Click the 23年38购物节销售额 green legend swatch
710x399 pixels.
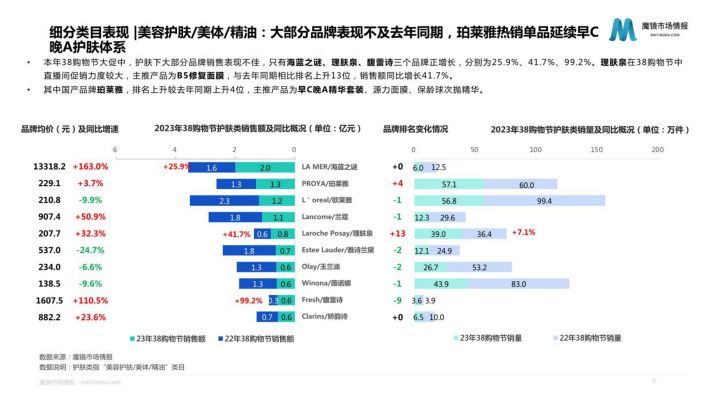132,339
